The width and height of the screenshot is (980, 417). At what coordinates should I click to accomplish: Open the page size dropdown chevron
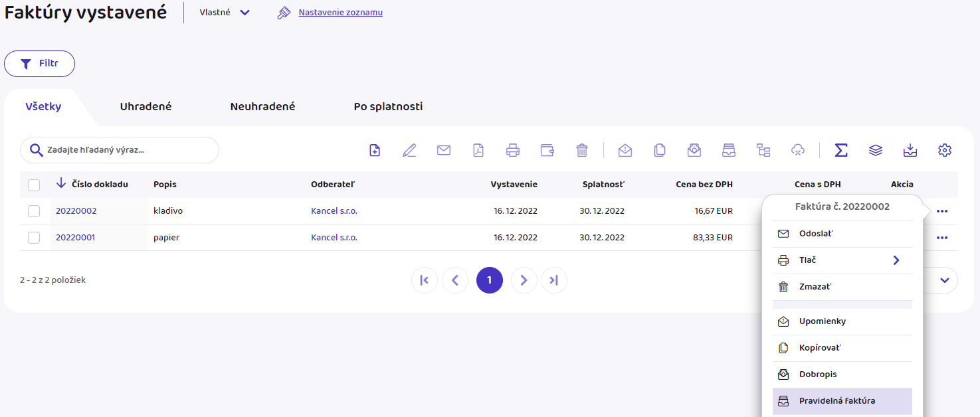[x=945, y=280]
